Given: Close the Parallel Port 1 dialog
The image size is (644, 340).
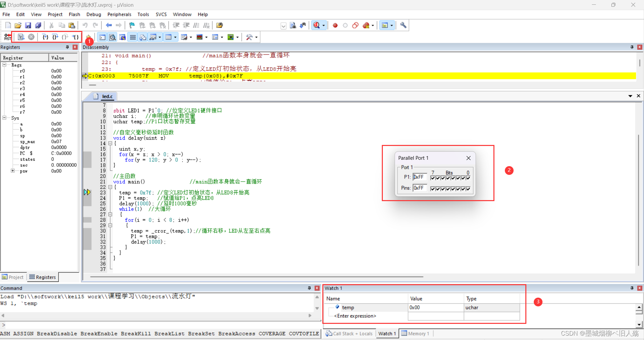Looking at the screenshot, I should click(468, 158).
